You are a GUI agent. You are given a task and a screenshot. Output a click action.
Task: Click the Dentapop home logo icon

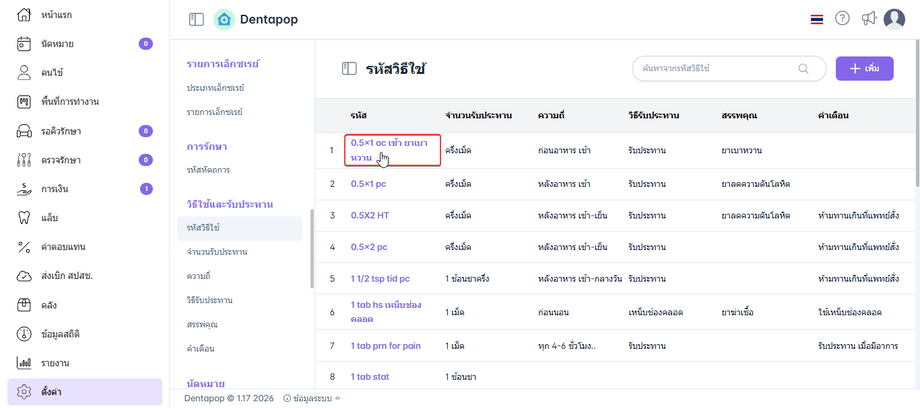tap(224, 19)
